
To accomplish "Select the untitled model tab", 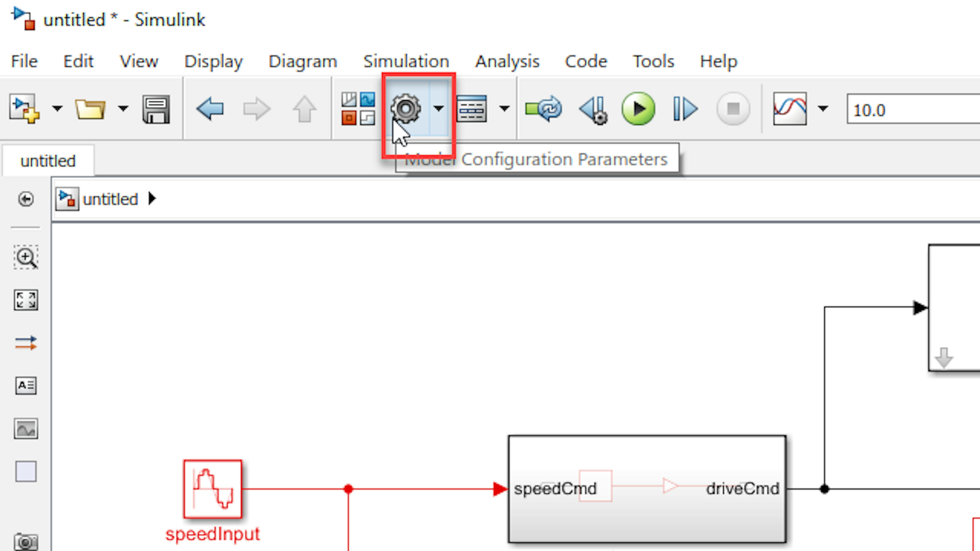I will tap(48, 160).
